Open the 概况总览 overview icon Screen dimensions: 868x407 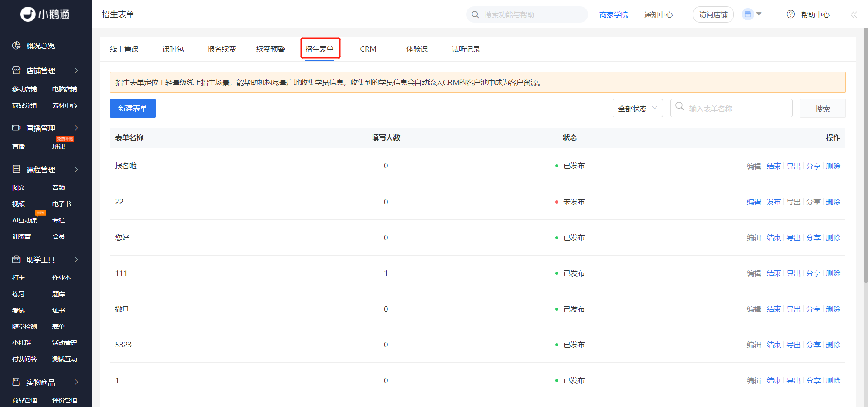16,46
